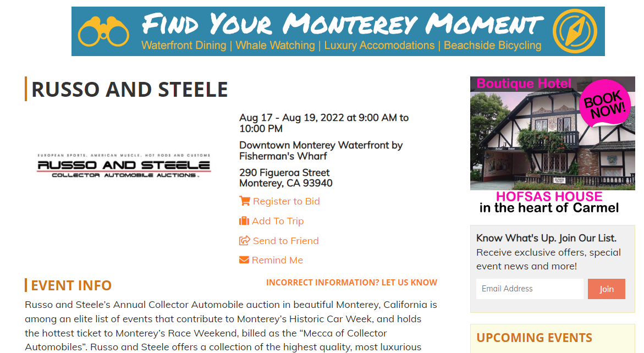The image size is (644, 353).
Task: Click the Hofsas House in the heart of Carmel caption
Action: click(549, 202)
